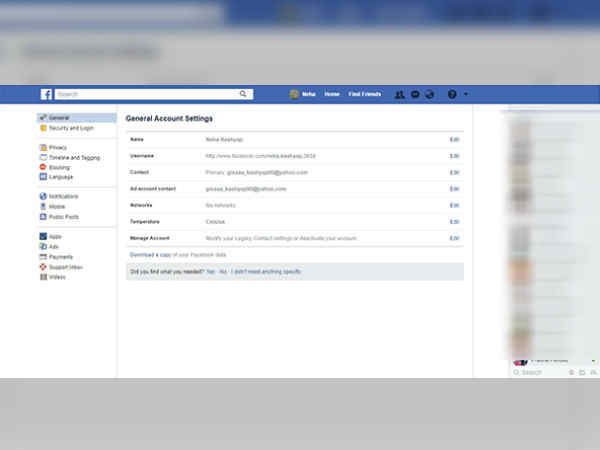Open the notifications globe icon
Viewport: 600px width, 450px height.
click(429, 94)
